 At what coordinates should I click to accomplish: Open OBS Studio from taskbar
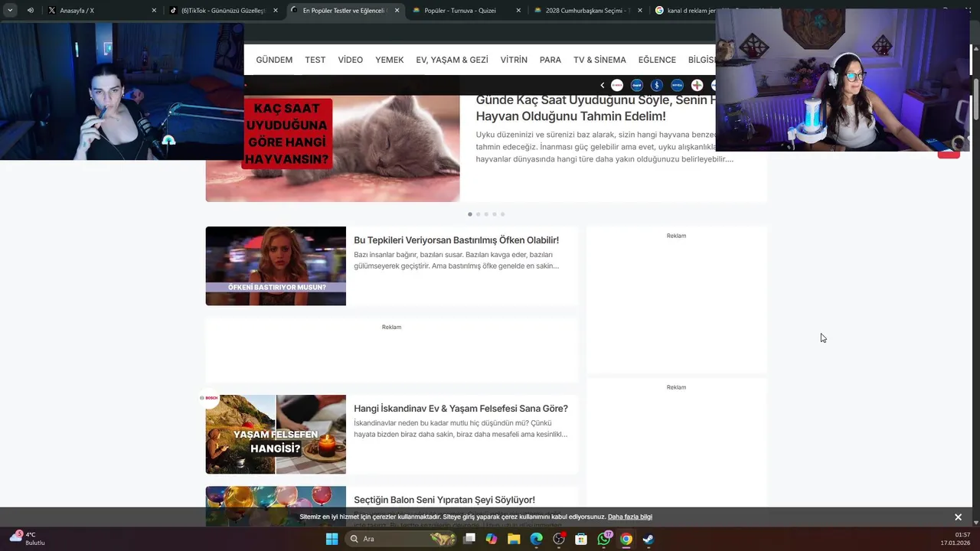[559, 539]
